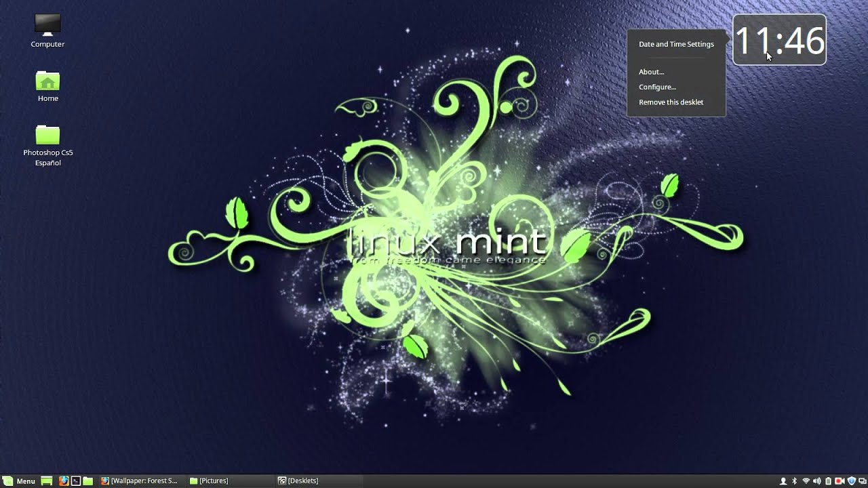Image resolution: width=868 pixels, height=488 pixels.
Task: Click the show desktop panel launcher
Action: pos(47,481)
